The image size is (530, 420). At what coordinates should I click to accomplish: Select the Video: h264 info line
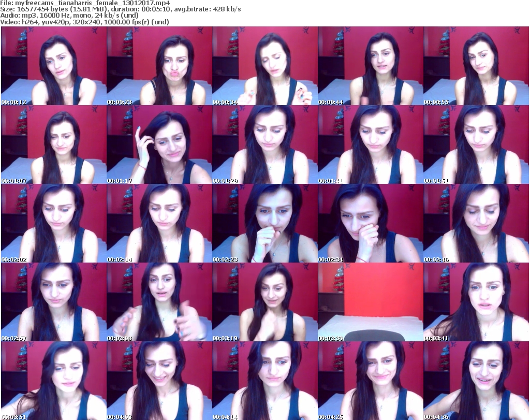click(84, 22)
